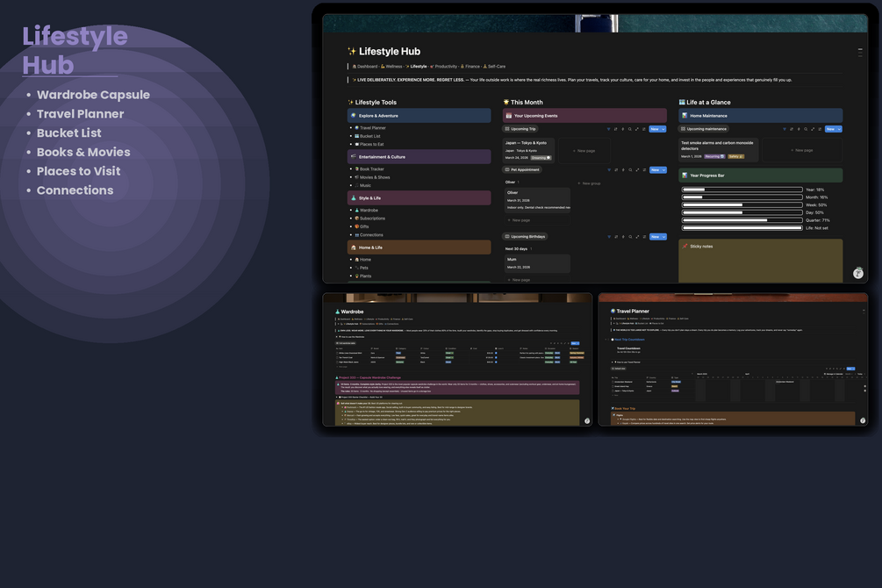
Task: Select the Pet Appointment view tab
Action: pyautogui.click(x=522, y=169)
